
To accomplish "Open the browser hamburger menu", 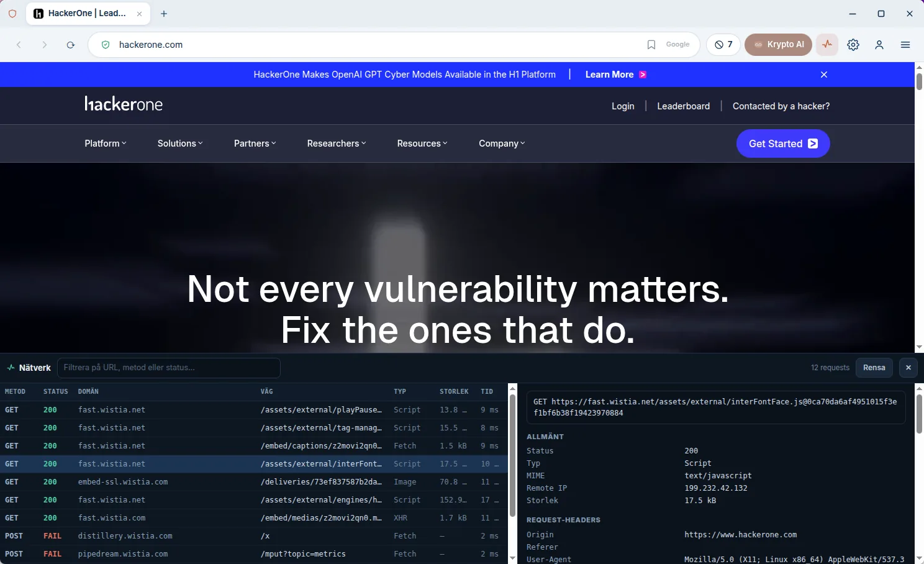I will tap(905, 45).
